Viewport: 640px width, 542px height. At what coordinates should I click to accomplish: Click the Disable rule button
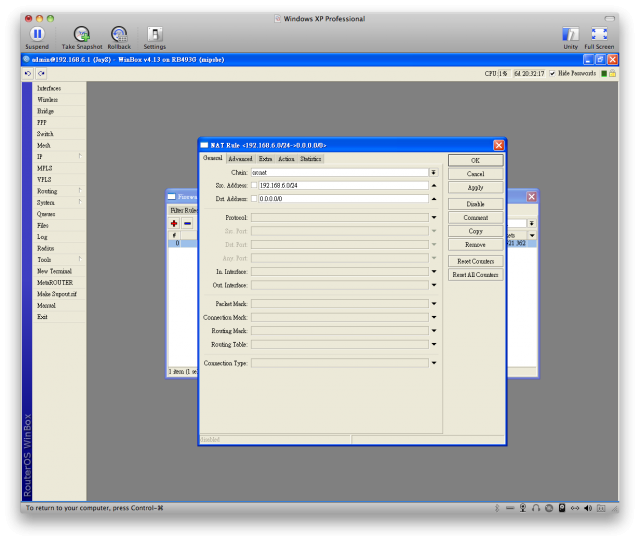point(476,204)
